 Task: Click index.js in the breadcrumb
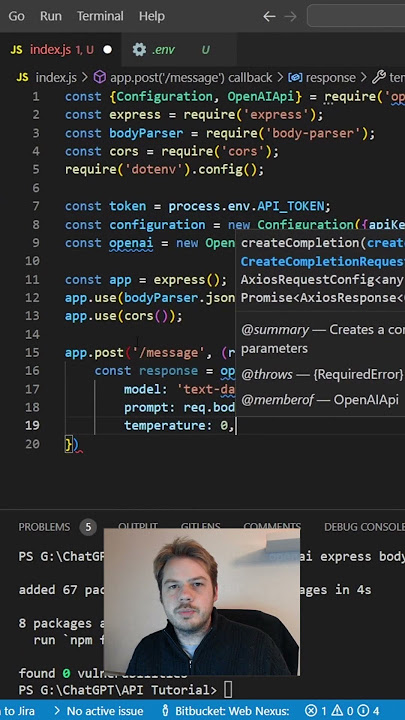point(56,78)
